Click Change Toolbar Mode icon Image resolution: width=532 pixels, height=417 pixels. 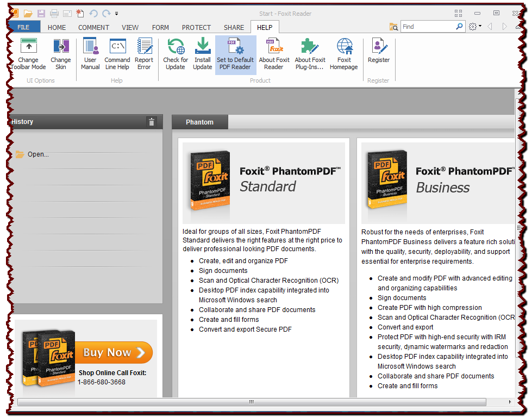pos(29,46)
